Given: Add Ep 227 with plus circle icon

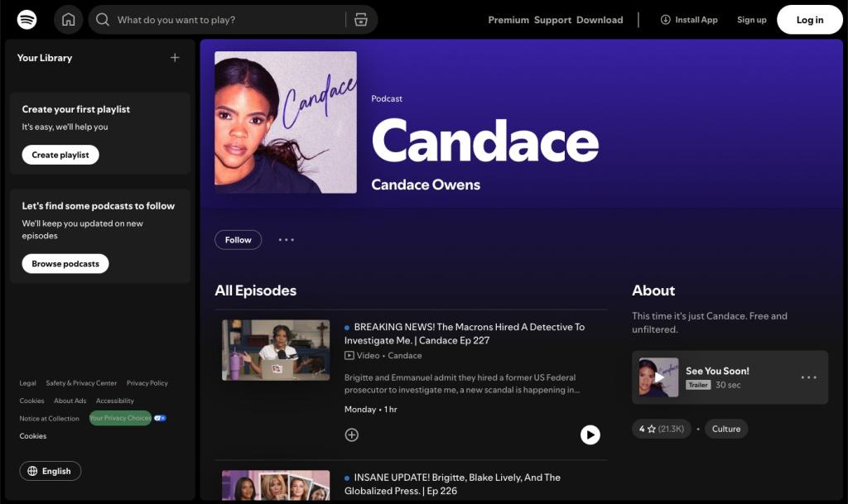Looking at the screenshot, I should tap(351, 434).
